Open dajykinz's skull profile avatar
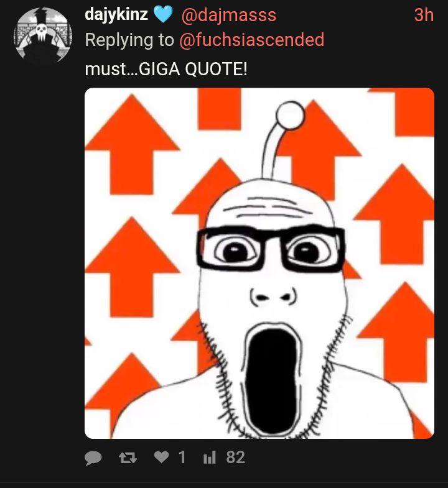The image size is (448, 488). (x=43, y=35)
